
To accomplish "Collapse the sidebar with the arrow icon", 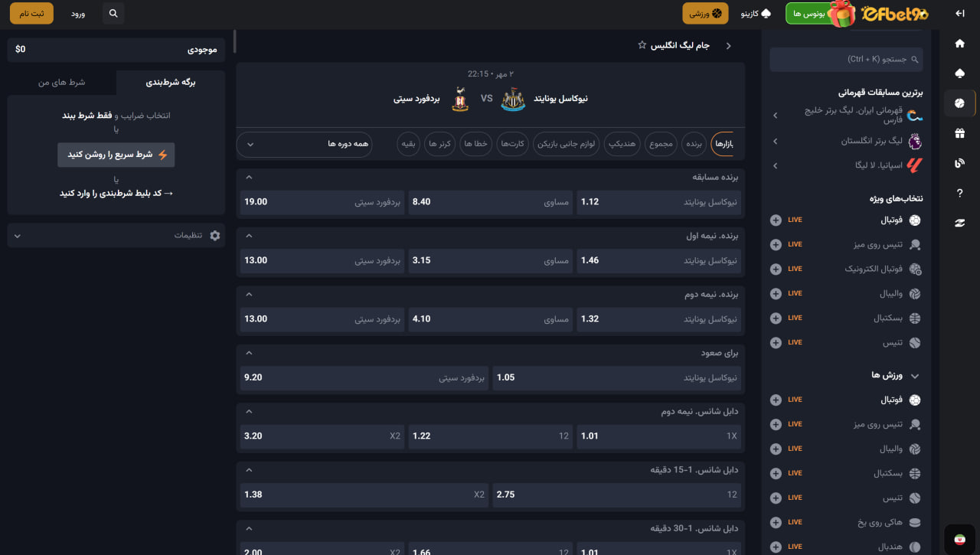I will tap(959, 14).
